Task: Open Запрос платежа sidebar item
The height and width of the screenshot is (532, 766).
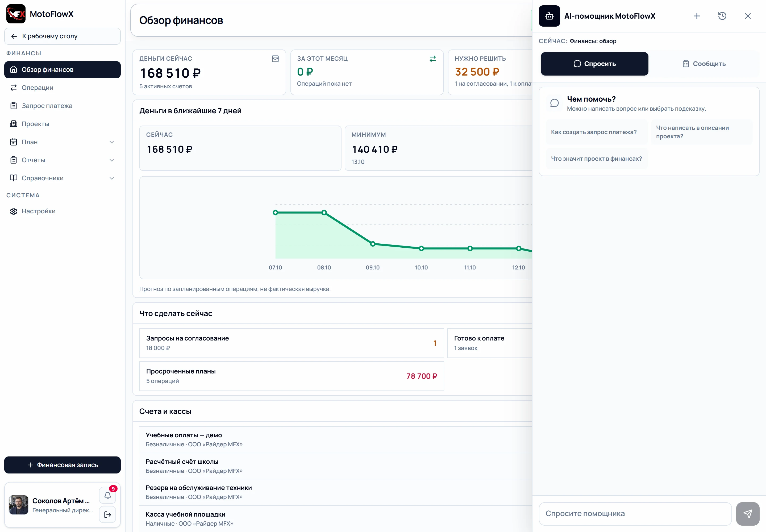Action: tap(62, 106)
